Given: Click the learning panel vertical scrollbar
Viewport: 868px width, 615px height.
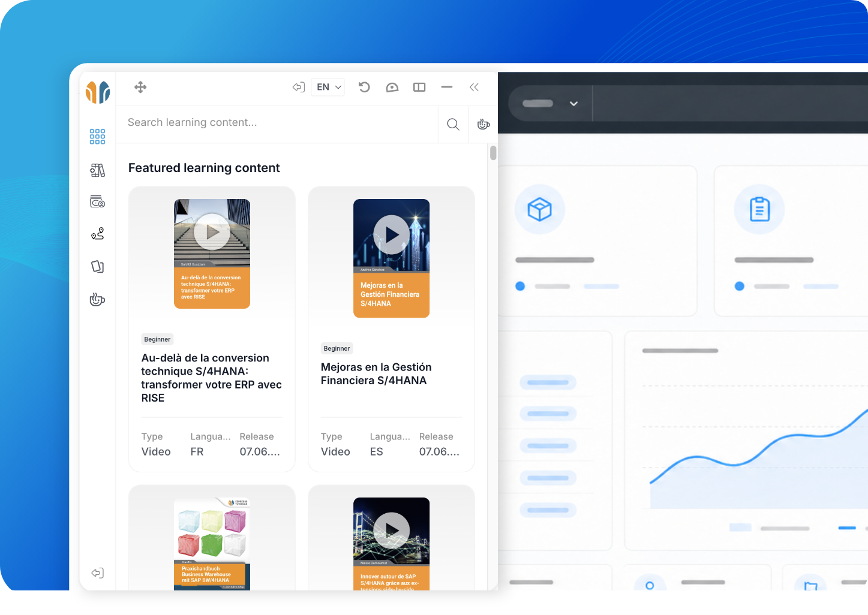Looking at the screenshot, I should tap(493, 153).
